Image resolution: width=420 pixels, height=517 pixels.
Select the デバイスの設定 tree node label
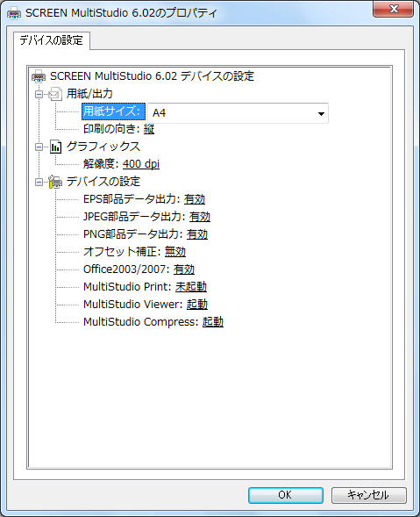103,182
